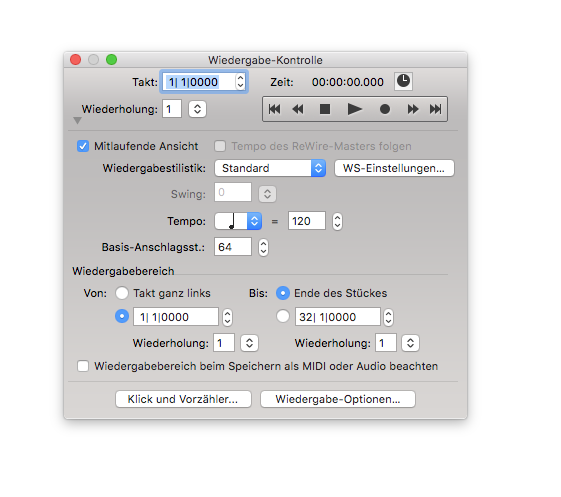Stop playback with the square stop button
The height and width of the screenshot is (497, 561).
tap(325, 109)
